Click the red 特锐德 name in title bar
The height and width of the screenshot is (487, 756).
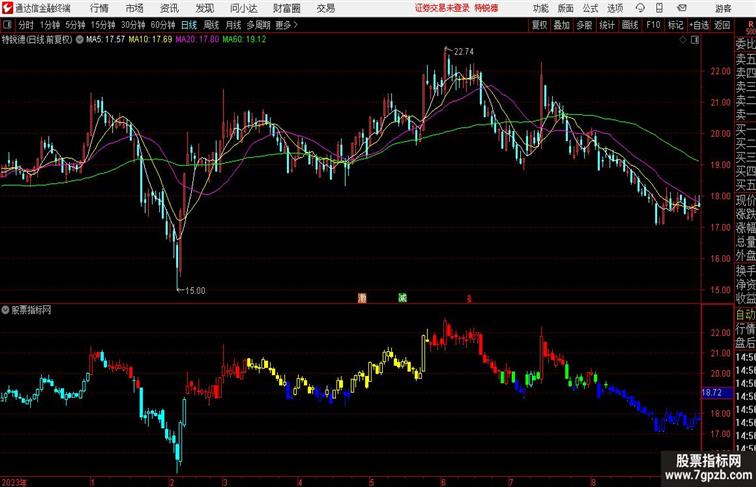pyautogui.click(x=486, y=8)
